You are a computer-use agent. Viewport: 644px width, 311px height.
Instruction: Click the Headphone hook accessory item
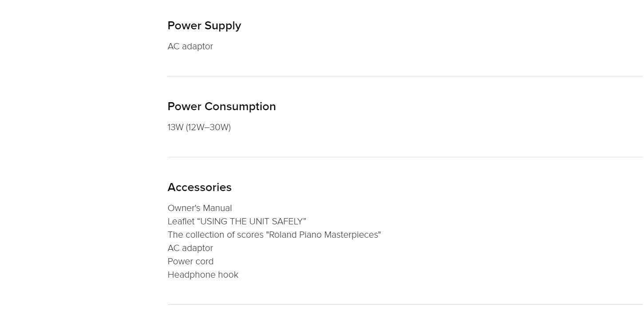click(x=203, y=275)
